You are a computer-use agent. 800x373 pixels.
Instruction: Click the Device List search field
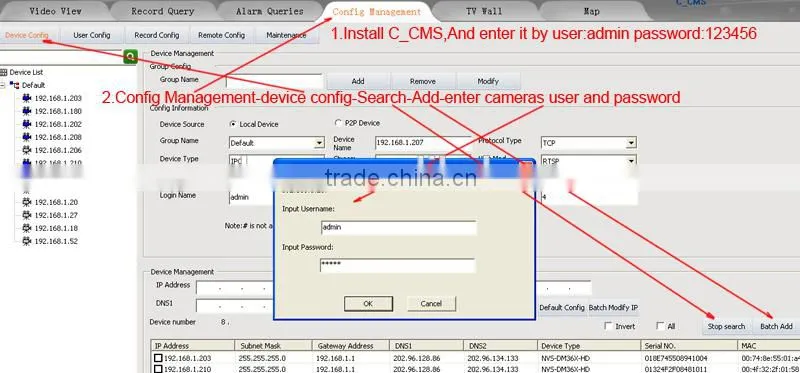(x=61, y=56)
